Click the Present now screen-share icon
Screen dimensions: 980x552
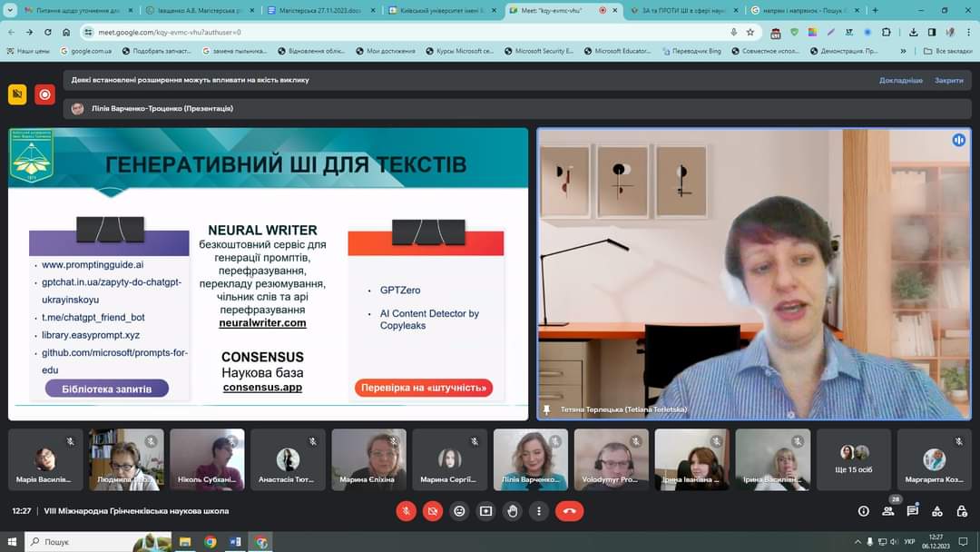485,511
